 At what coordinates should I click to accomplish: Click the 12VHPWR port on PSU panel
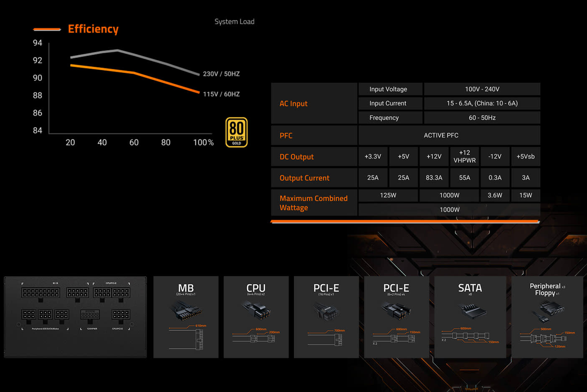point(90,315)
